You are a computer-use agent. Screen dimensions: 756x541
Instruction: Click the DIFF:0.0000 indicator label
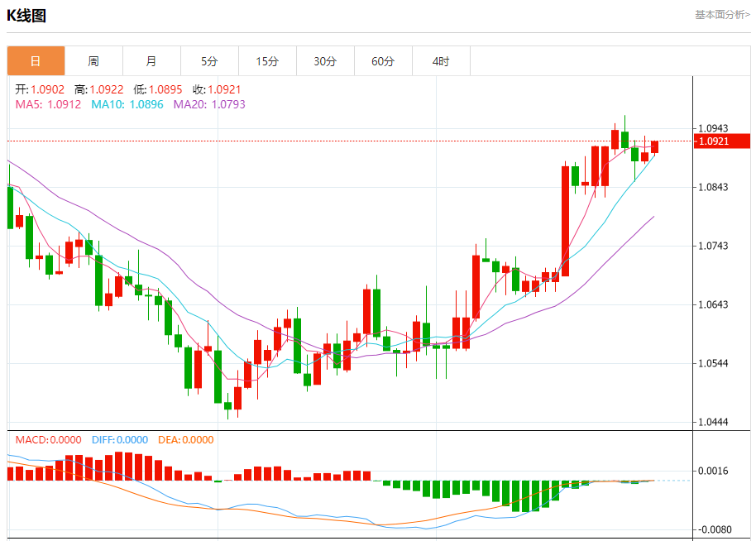[x=120, y=440]
